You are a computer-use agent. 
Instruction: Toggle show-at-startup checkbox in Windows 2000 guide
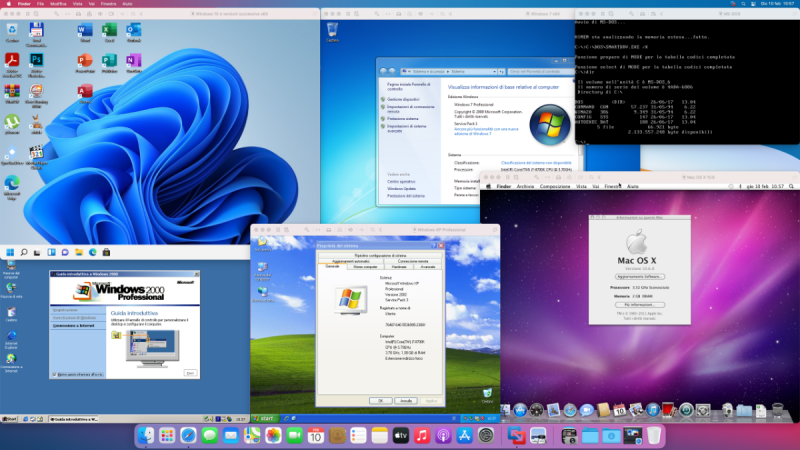pyautogui.click(x=53, y=373)
